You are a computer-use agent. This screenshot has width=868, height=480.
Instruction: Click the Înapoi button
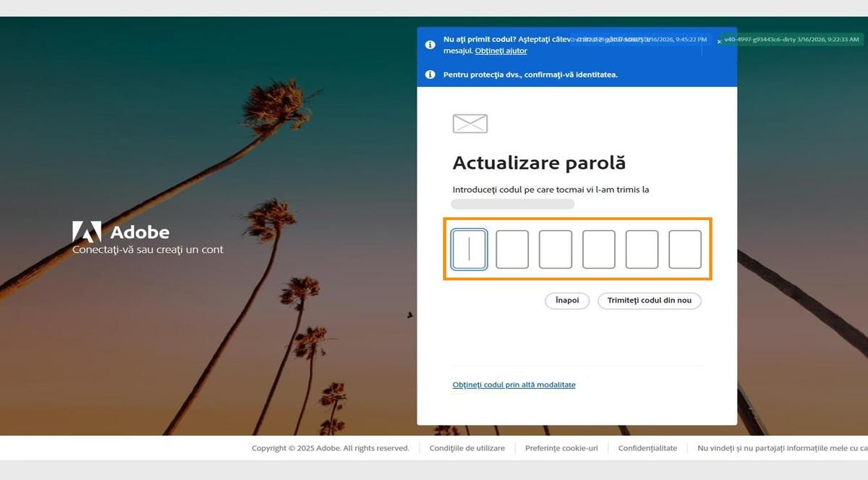point(567,300)
